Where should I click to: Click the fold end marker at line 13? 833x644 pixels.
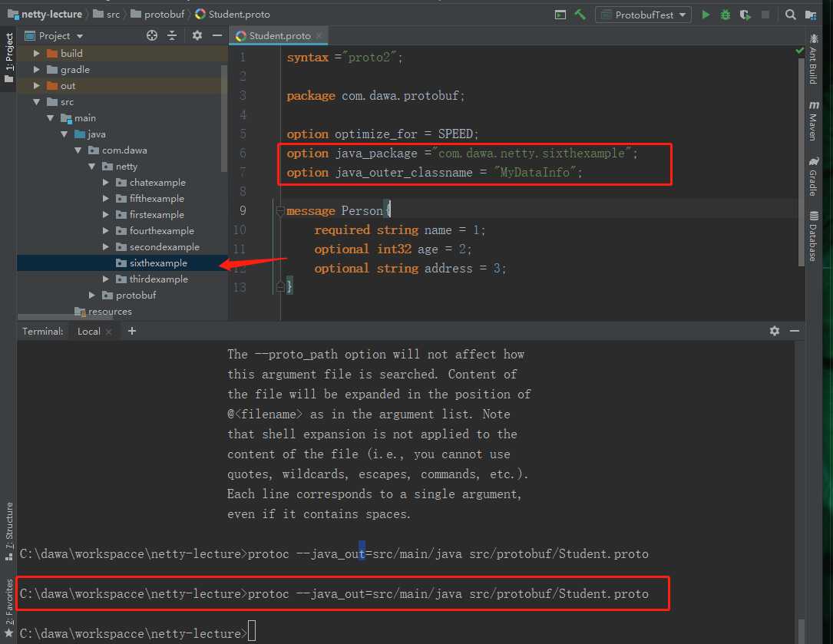pos(280,288)
